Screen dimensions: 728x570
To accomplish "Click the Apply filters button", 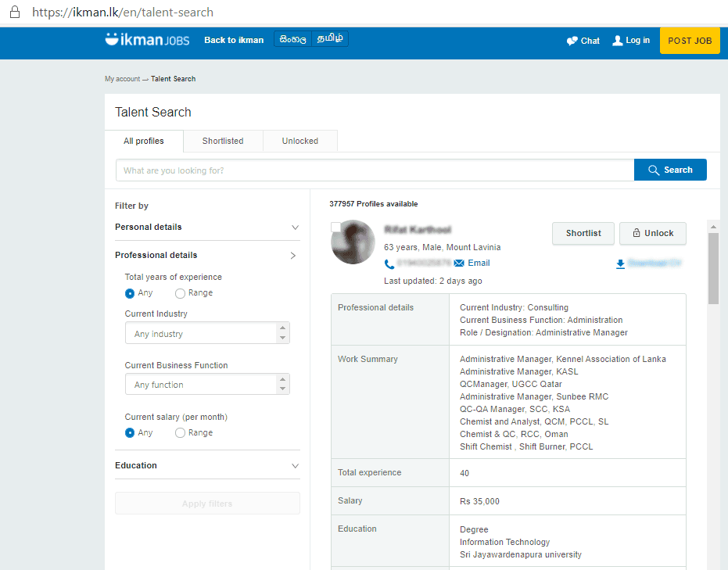I will pyautogui.click(x=207, y=504).
